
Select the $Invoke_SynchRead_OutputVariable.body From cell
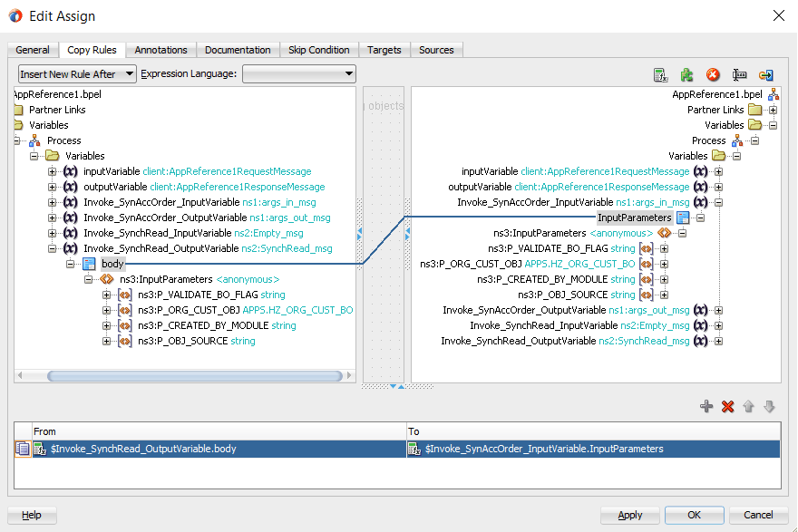click(219, 449)
